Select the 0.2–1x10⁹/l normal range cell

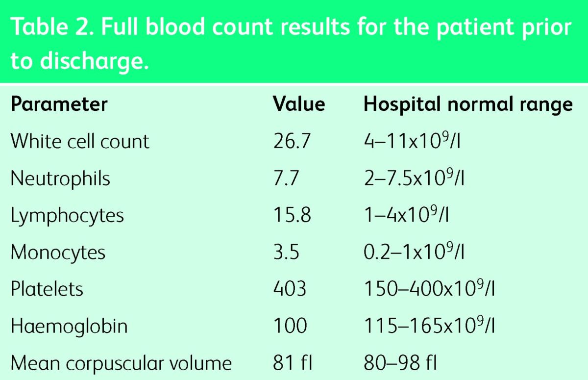(x=414, y=253)
